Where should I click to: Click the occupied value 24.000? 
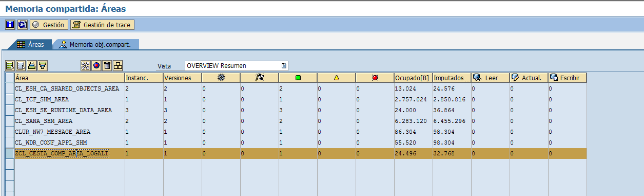pos(413,110)
